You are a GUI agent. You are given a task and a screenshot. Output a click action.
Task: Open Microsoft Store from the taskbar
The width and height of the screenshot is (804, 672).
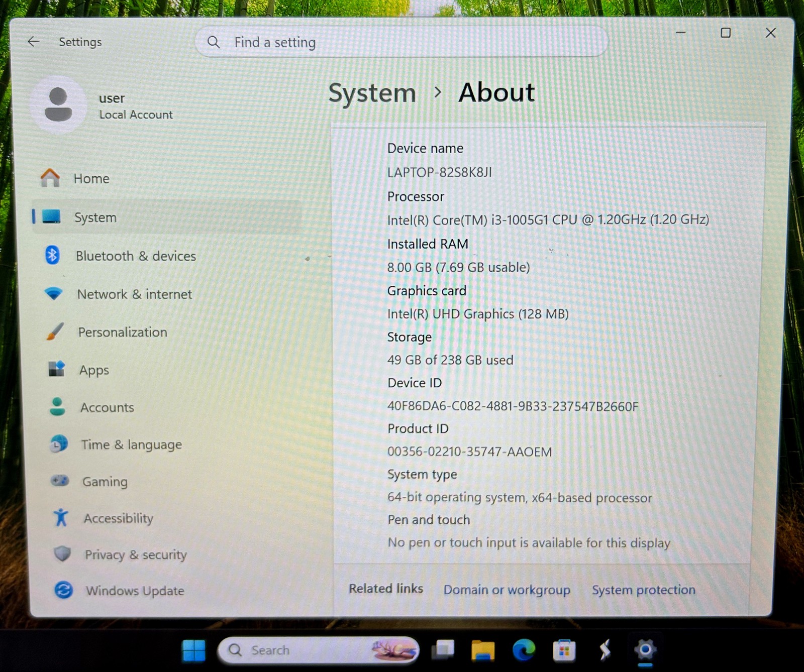(564, 651)
